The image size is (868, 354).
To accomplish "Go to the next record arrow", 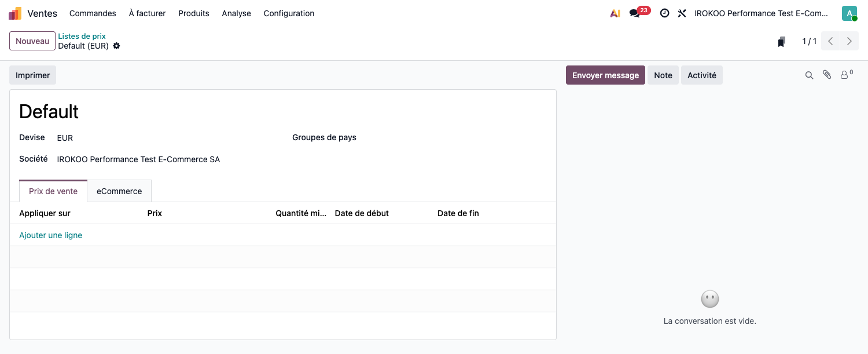I will [x=849, y=41].
